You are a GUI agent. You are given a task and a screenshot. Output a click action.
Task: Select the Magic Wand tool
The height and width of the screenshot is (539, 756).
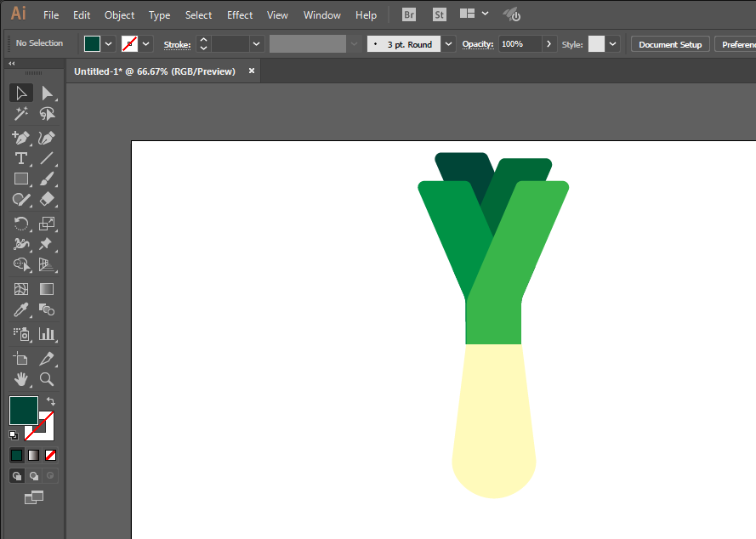click(21, 114)
